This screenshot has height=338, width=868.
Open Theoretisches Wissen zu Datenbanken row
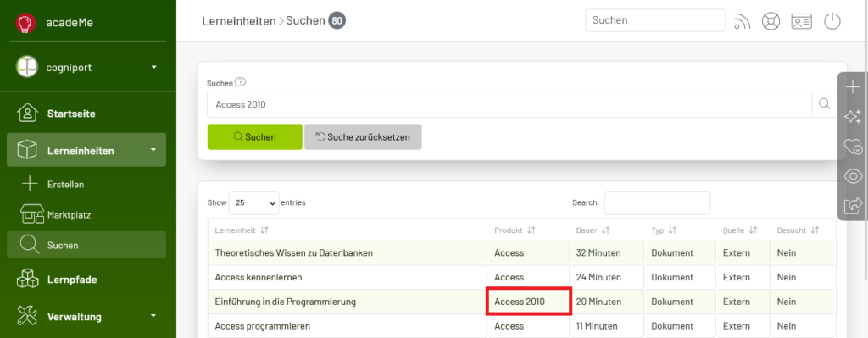point(348,252)
